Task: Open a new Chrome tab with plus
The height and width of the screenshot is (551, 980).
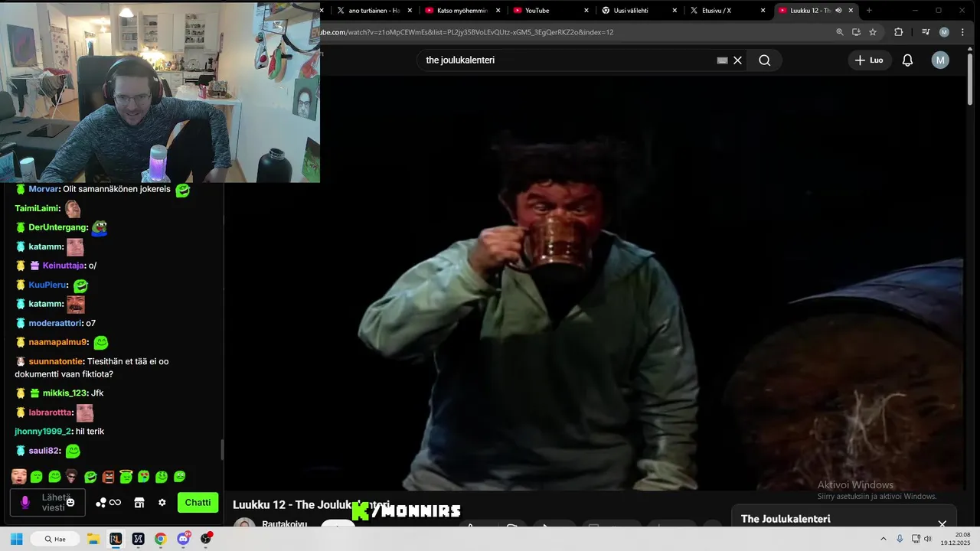Action: point(869,11)
